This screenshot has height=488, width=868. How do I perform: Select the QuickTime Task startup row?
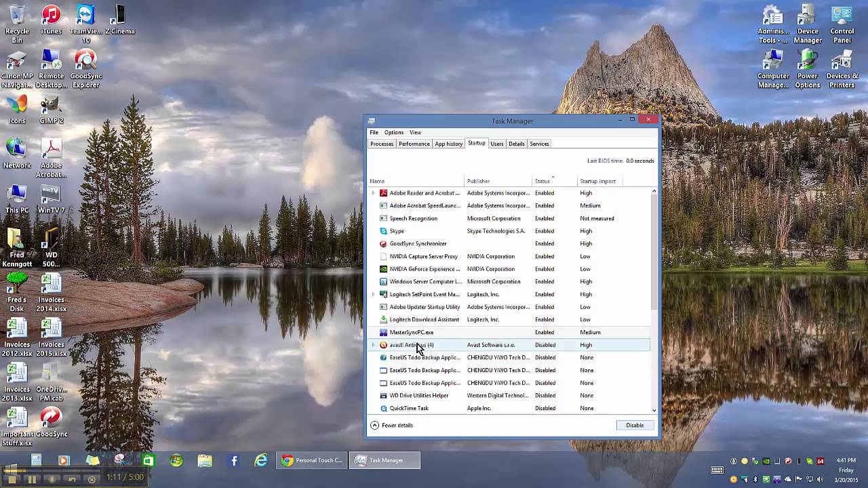point(509,409)
